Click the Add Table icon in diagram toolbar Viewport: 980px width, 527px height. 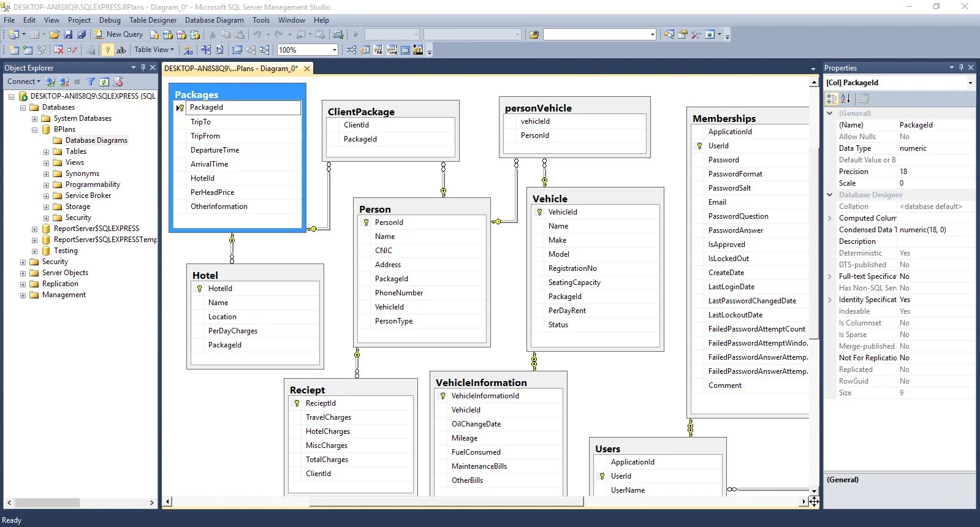click(x=28, y=50)
